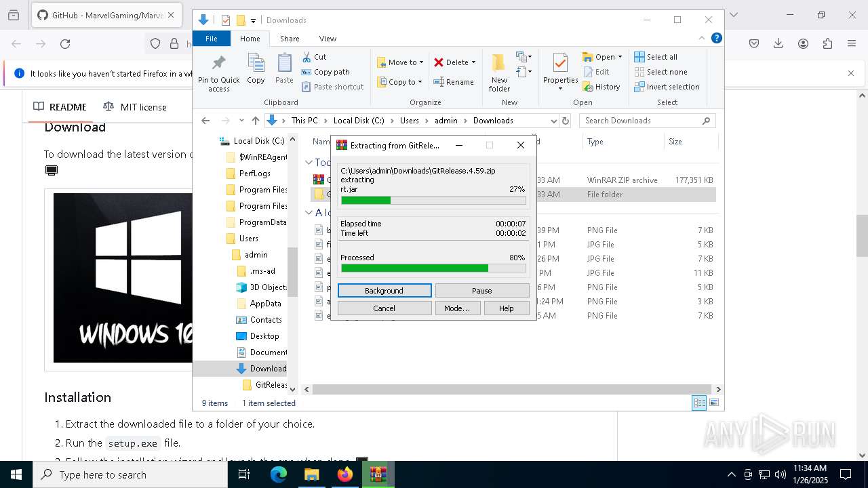Select 3D Objects in navigation tree
Image resolution: width=868 pixels, height=488 pixels.
pos(262,287)
